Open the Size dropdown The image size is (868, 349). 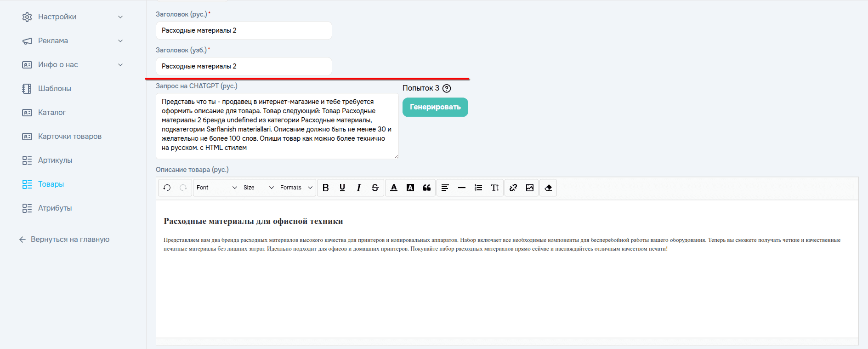[258, 188]
